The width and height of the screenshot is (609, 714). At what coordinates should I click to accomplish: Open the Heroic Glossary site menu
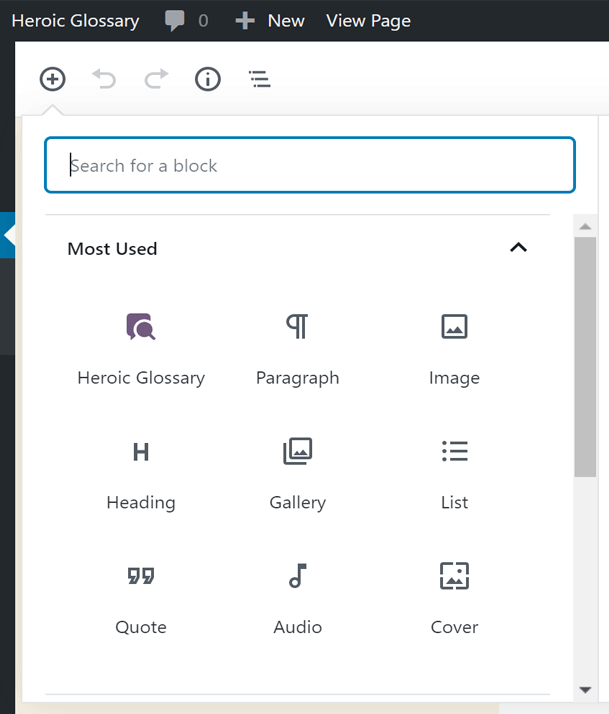(x=75, y=20)
